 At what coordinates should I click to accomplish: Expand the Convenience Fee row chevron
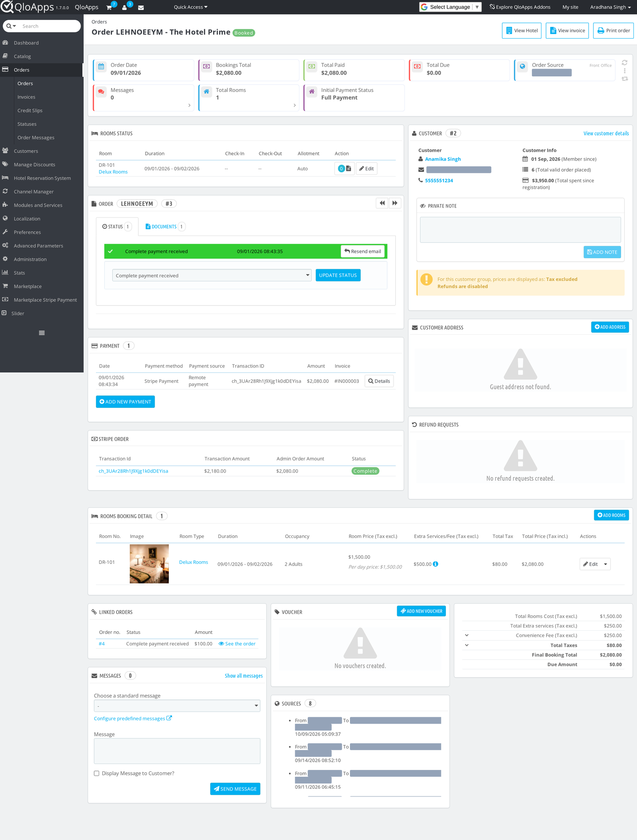coord(467,635)
